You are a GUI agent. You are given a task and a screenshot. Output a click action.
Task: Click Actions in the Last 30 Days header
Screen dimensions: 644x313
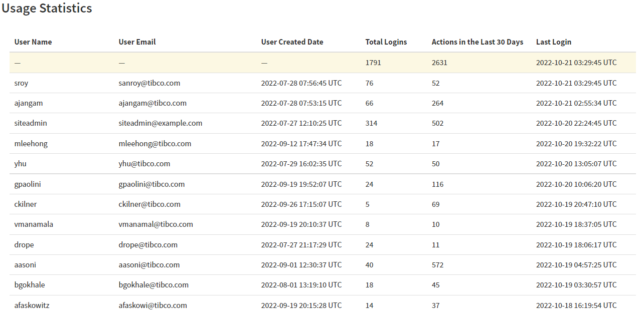click(477, 42)
